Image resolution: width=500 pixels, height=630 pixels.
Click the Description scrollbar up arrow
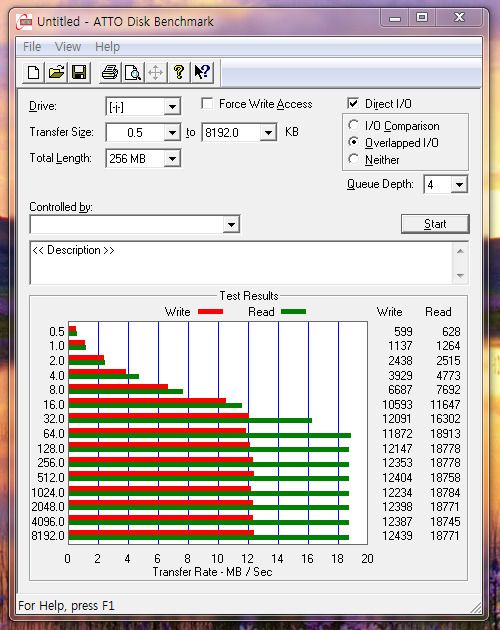461,252
